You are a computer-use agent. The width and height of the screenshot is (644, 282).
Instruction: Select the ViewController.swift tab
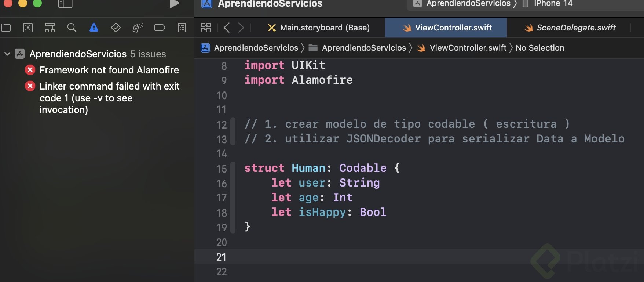446,28
